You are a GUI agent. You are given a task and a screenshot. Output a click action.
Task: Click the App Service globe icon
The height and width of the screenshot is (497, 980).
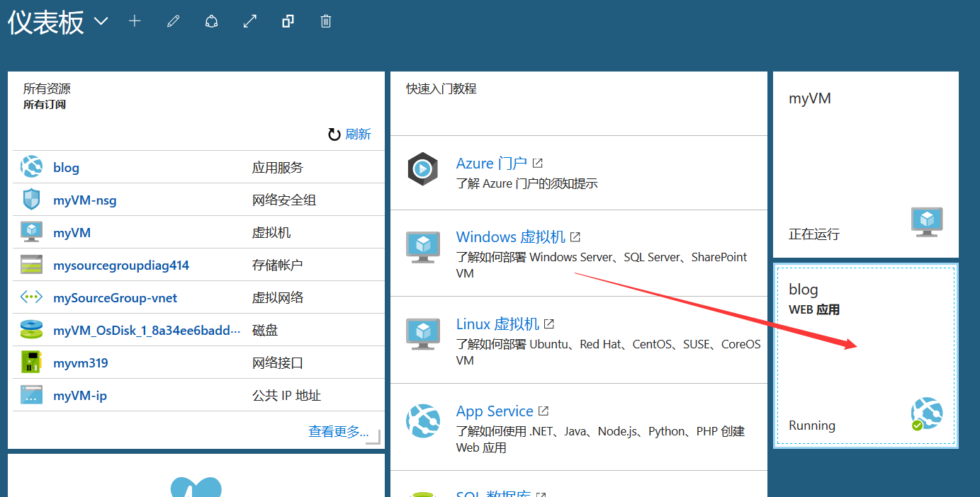point(423,421)
